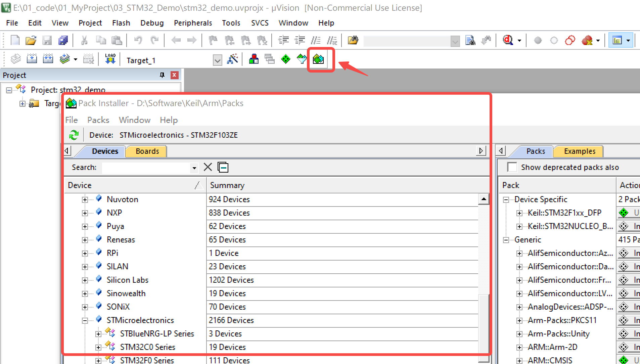Viewport: 640px width, 364px height.
Task: Click Pack Installer refresh icon
Action: pyautogui.click(x=74, y=135)
